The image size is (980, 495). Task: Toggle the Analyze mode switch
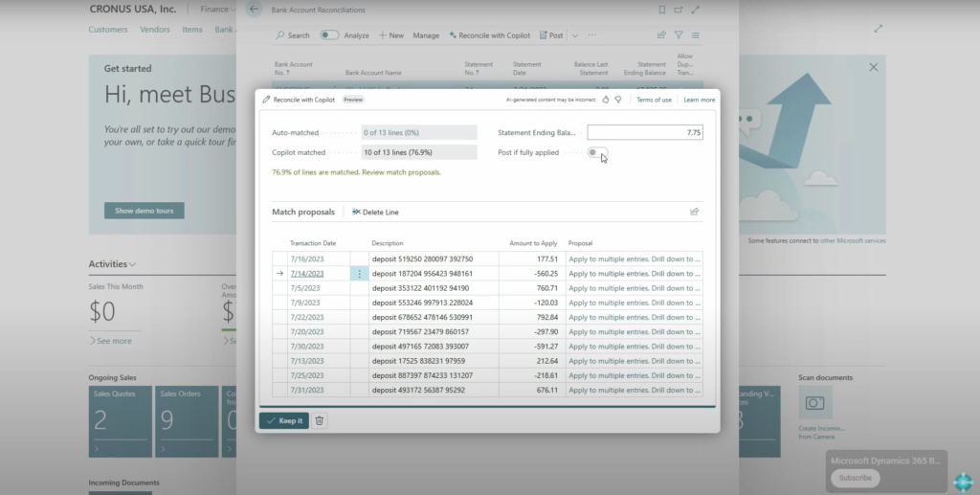click(328, 35)
